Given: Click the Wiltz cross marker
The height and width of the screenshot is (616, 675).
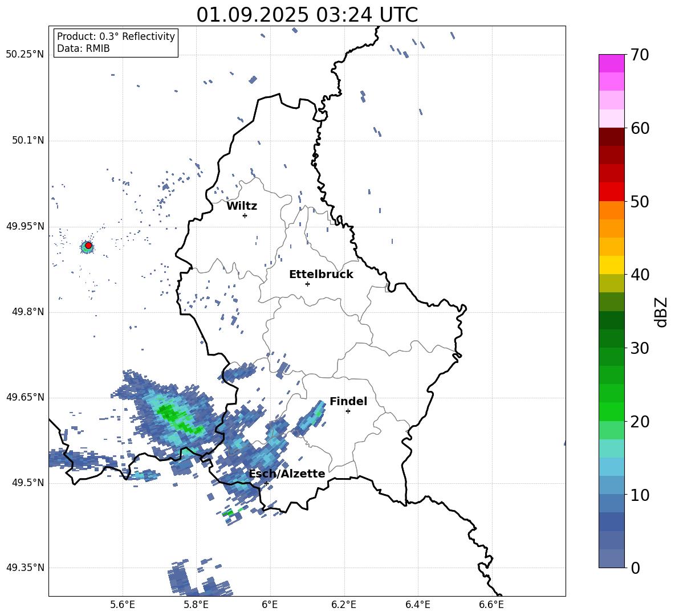Looking at the screenshot, I should (245, 215).
